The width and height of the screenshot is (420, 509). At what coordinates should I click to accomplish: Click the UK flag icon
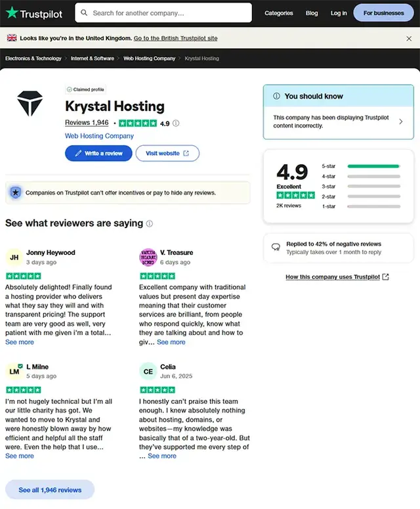coord(12,38)
